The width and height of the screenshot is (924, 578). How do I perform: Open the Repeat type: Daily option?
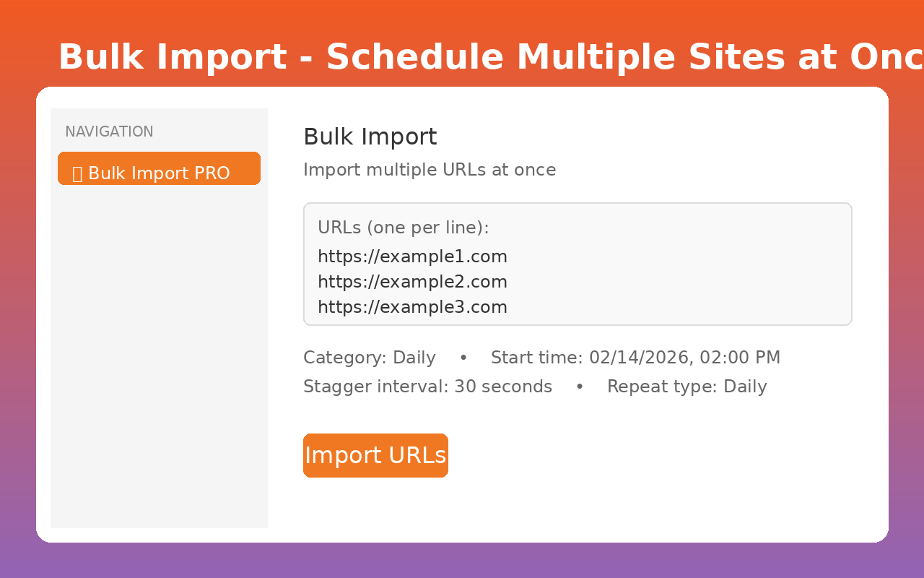point(687,387)
